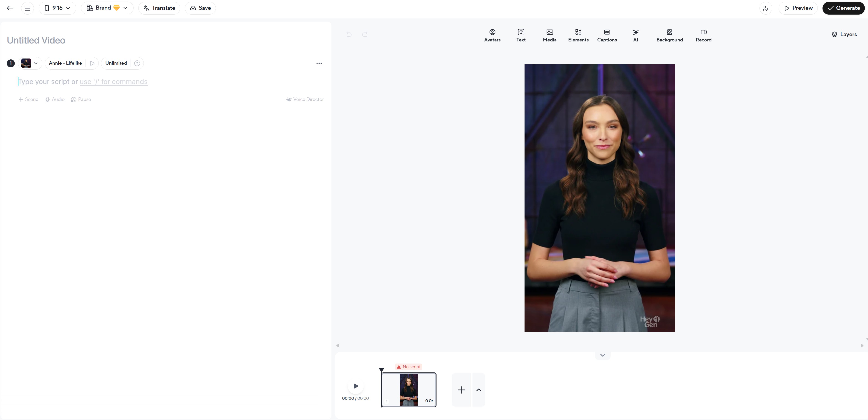Collapse the timeline panel chevron
The height and width of the screenshot is (420, 868).
603,355
